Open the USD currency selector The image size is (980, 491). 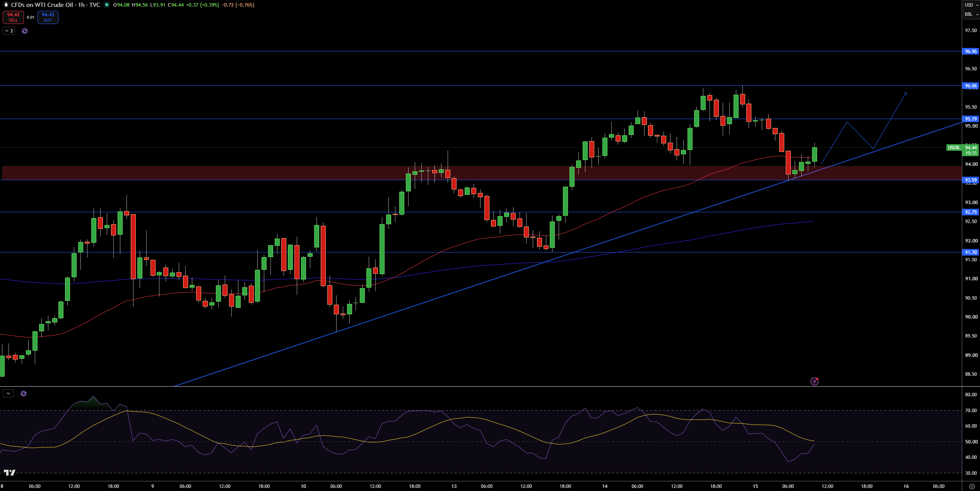tap(971, 5)
